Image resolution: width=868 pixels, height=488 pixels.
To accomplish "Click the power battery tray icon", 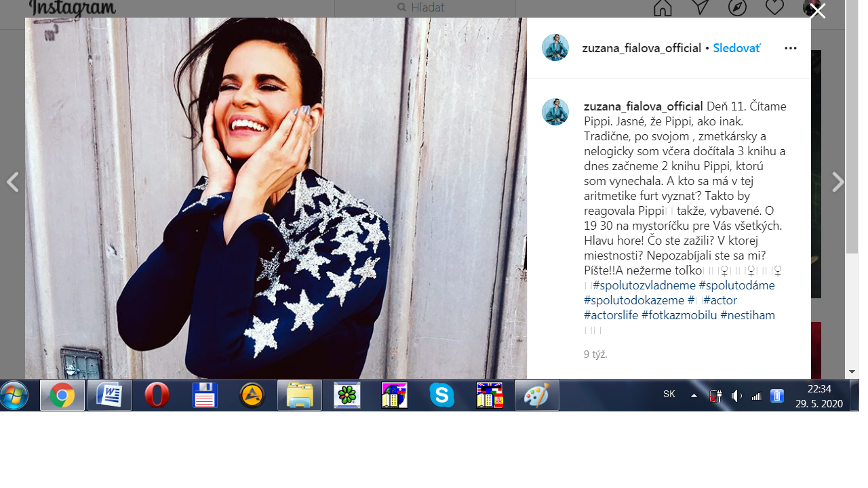I will 715,396.
